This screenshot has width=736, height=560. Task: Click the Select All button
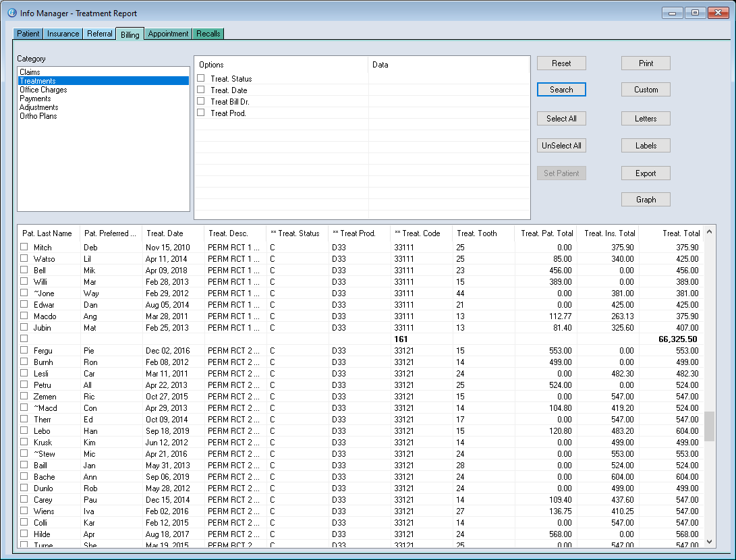(561, 119)
